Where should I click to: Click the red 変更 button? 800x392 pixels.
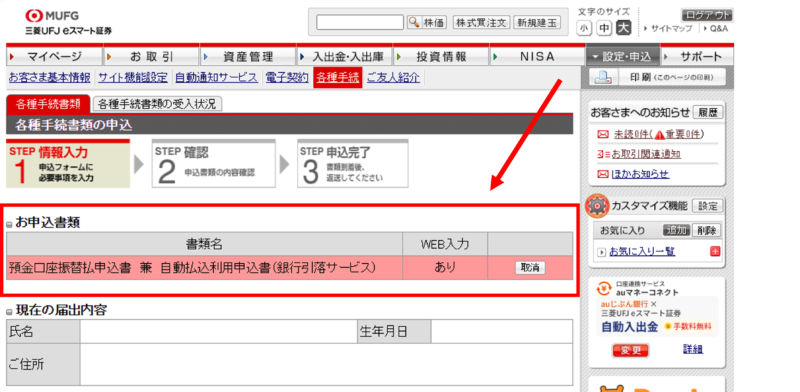(x=631, y=350)
